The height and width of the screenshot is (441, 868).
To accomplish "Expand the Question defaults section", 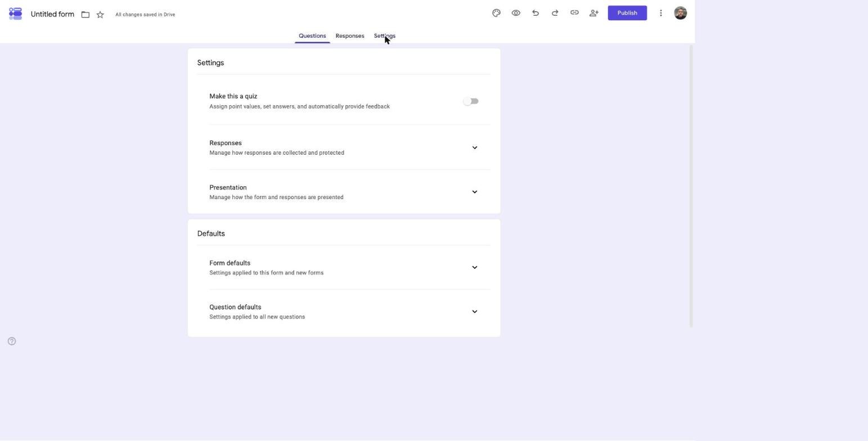I will 474,312.
